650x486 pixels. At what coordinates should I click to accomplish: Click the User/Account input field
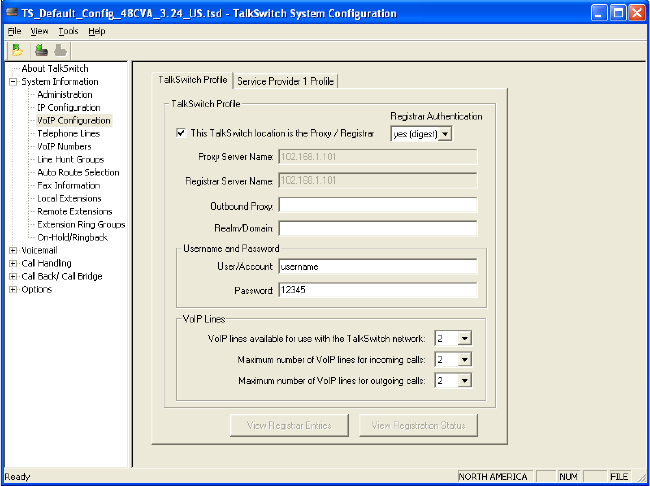click(x=378, y=267)
